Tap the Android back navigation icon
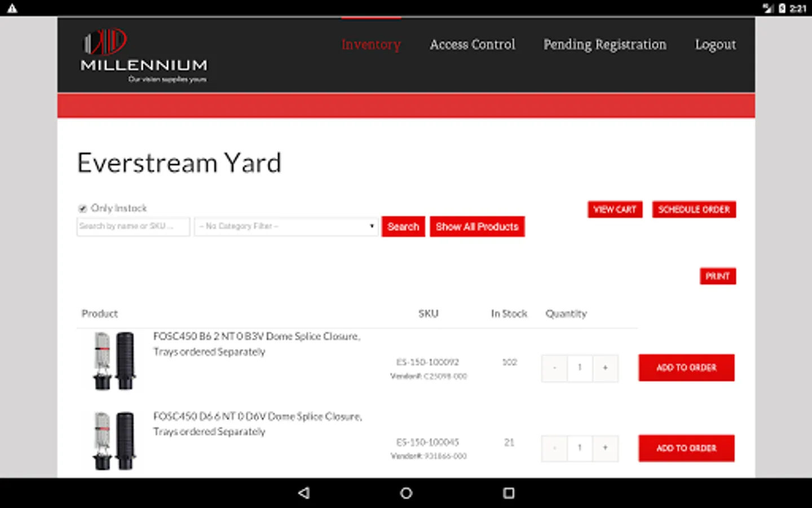The image size is (812, 508). [304, 493]
